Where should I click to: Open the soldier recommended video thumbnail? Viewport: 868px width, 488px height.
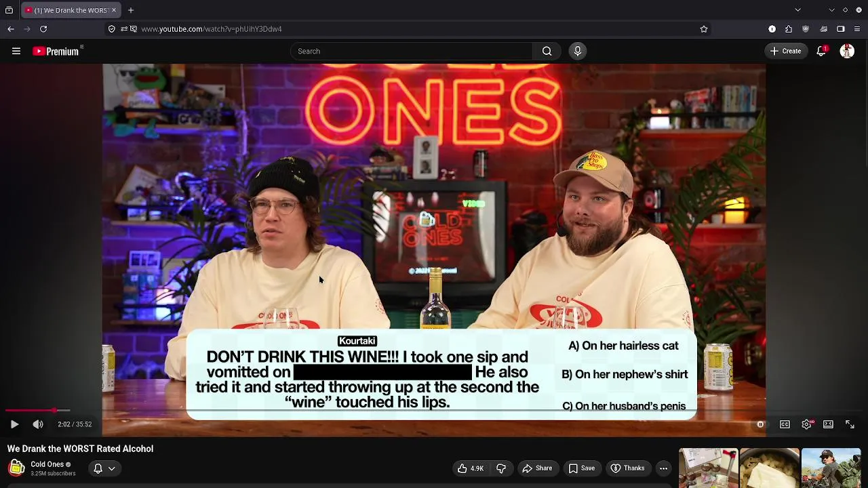[x=831, y=468]
